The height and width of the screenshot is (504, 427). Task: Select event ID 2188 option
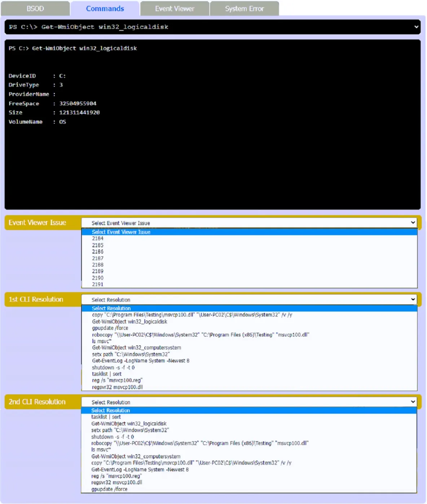point(249,265)
